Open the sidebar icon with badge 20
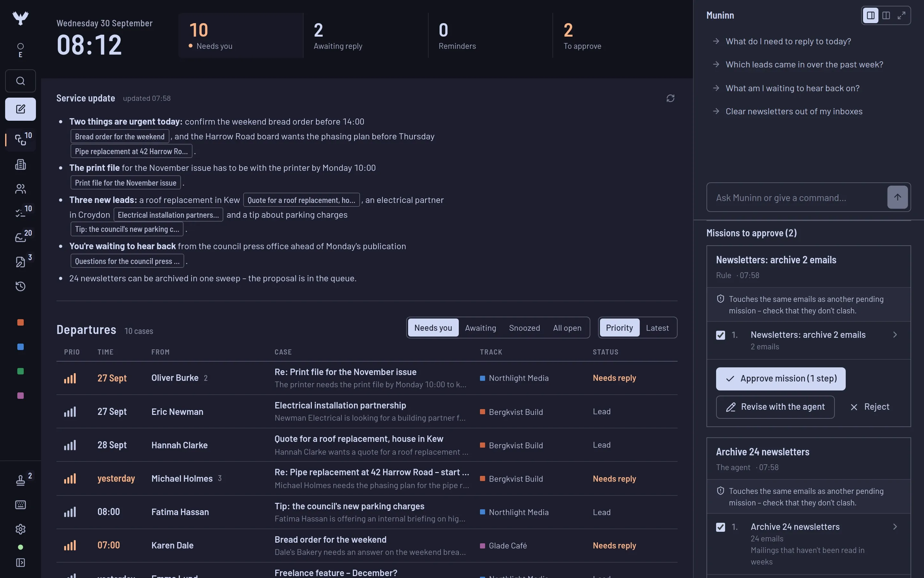 (20, 237)
